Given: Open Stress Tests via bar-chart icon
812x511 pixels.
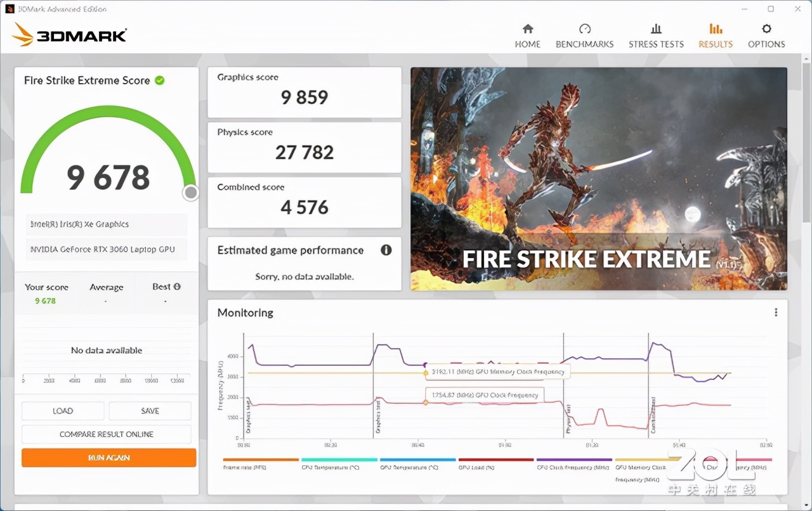Looking at the screenshot, I should click(x=656, y=29).
